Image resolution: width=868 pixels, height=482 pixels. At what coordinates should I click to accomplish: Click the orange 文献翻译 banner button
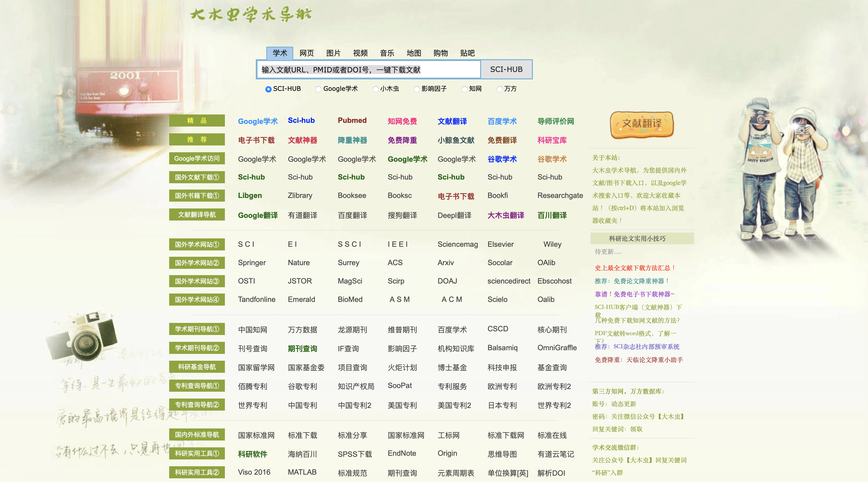(x=642, y=125)
